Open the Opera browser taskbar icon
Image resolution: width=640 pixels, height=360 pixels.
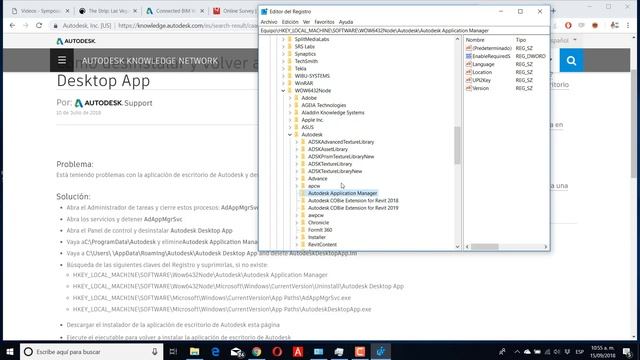(277, 351)
